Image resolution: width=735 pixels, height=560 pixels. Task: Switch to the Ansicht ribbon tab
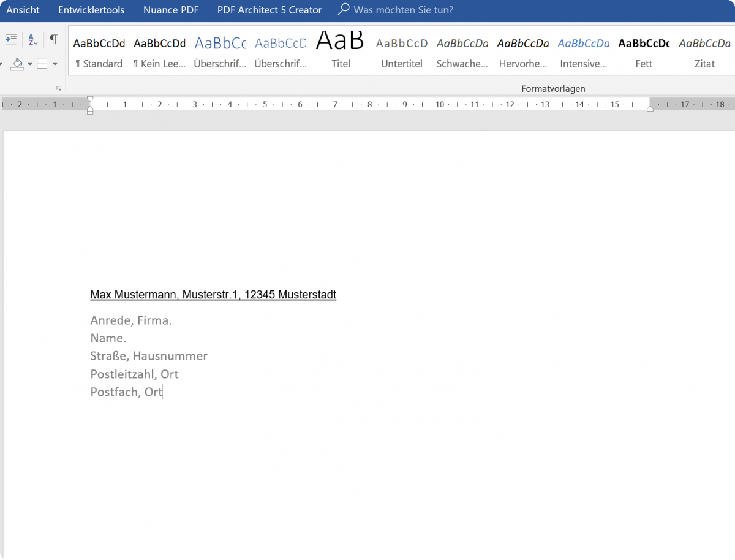(23, 10)
